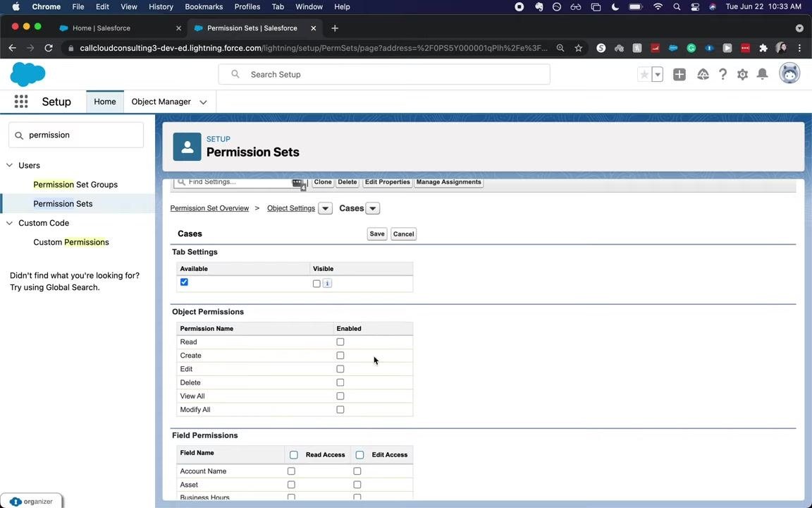Viewport: 812px width, 508px height.
Task: Cancel editing Cases permissions
Action: (x=403, y=234)
